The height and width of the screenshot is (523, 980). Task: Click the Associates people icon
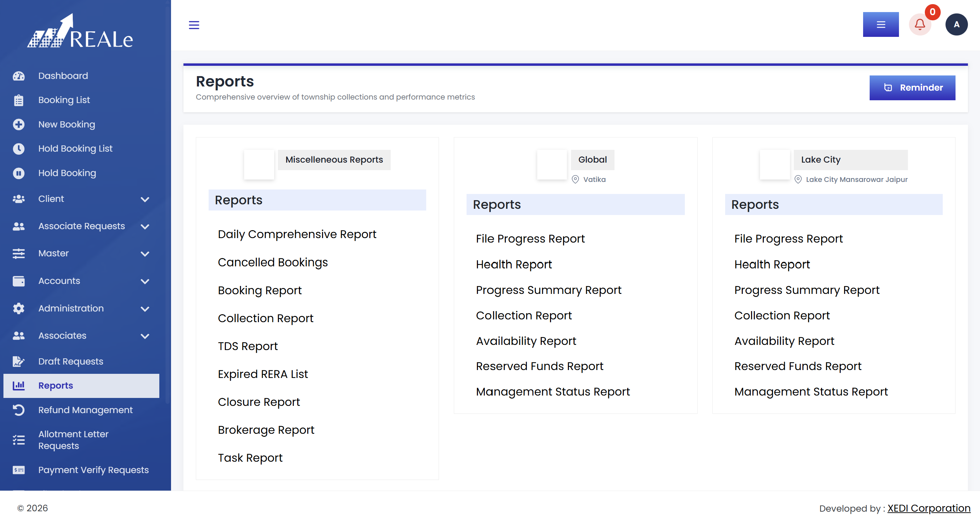[19, 336]
